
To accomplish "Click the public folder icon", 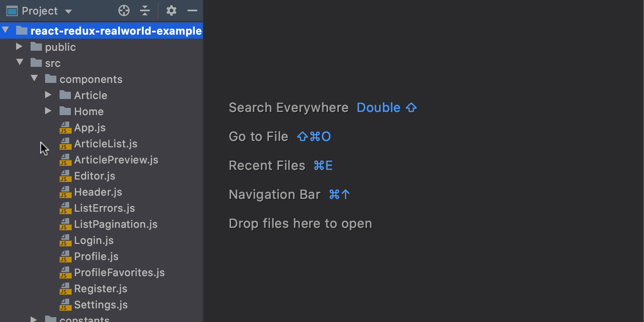I will pos(36,47).
